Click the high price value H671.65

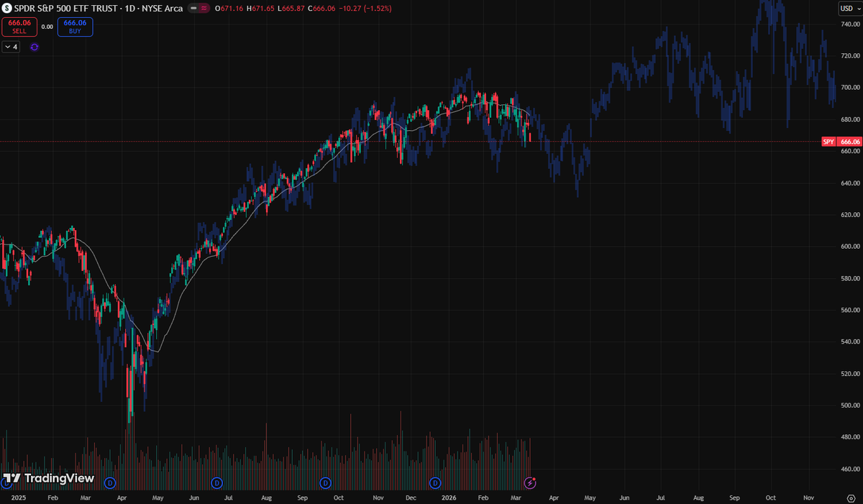tap(259, 8)
